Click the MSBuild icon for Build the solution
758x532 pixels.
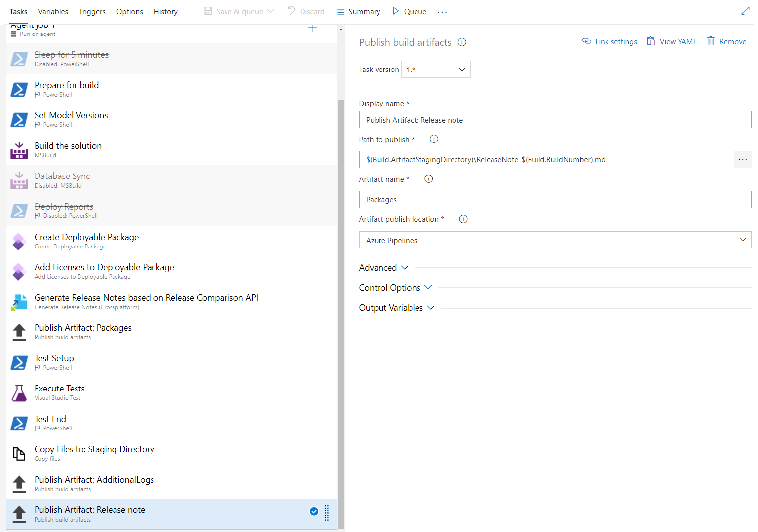pyautogui.click(x=19, y=150)
